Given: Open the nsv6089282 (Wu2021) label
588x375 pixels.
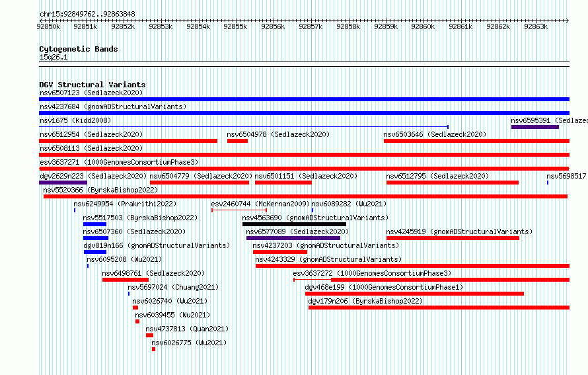Looking at the screenshot, I should (349, 204).
